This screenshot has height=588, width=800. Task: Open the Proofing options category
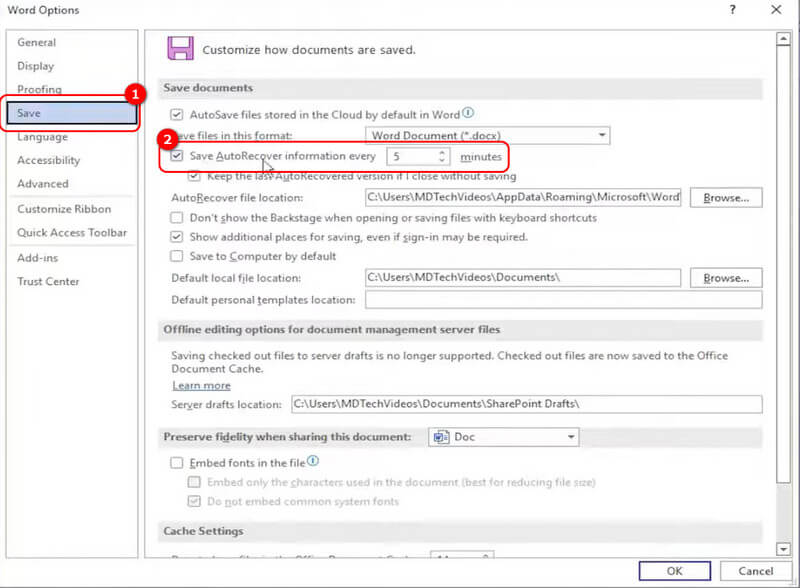(x=39, y=90)
